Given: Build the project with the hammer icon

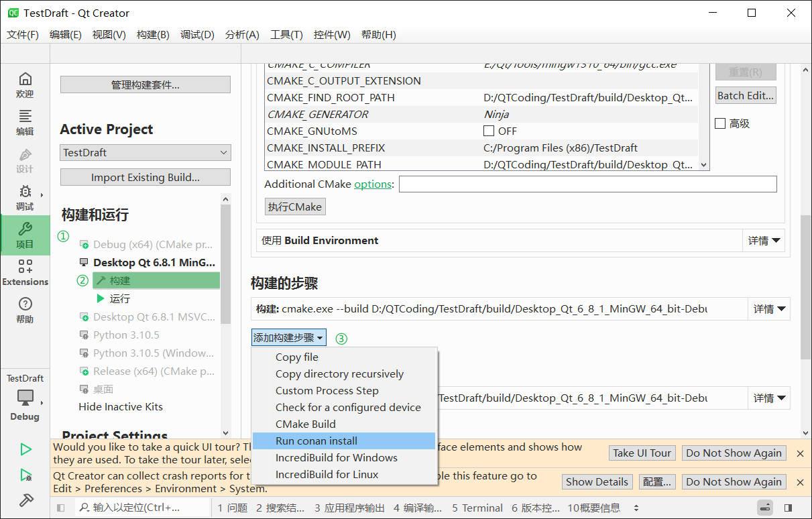Looking at the screenshot, I should pyautogui.click(x=26, y=500).
